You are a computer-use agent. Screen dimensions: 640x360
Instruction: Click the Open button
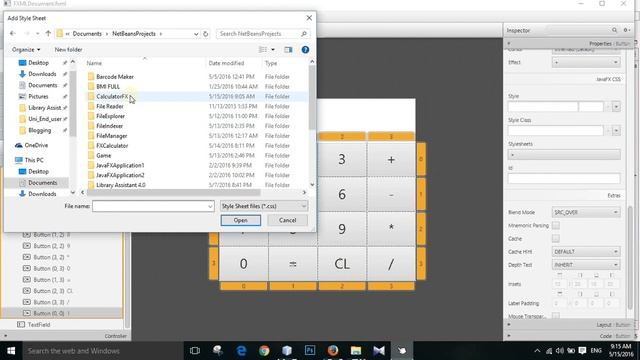pyautogui.click(x=240, y=220)
